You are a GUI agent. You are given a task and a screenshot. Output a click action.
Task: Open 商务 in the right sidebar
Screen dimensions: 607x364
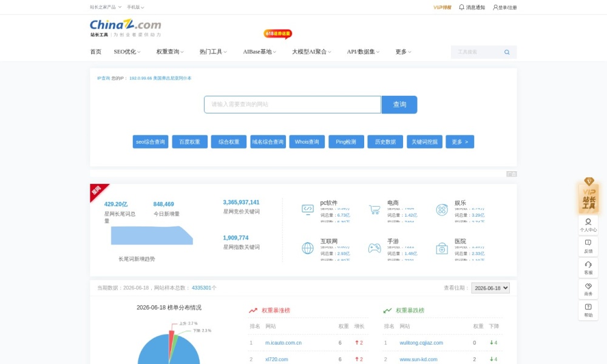[x=588, y=289]
